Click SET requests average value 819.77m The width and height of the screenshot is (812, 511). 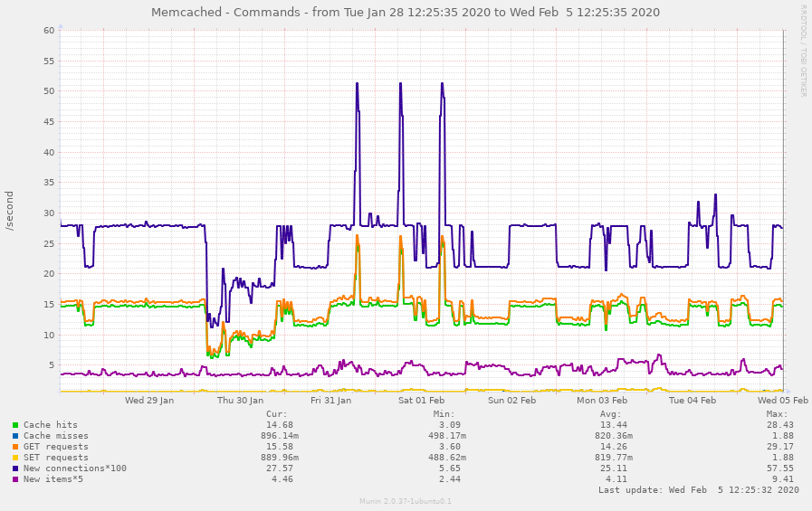[614, 458]
